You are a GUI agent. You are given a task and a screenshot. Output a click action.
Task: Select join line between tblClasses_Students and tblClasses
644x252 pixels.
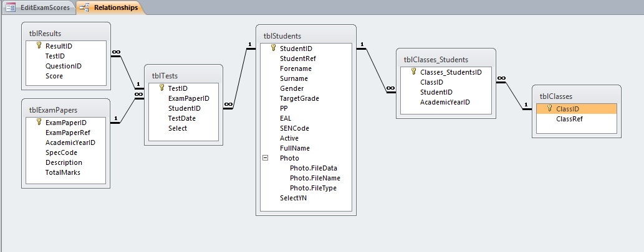[514, 96]
